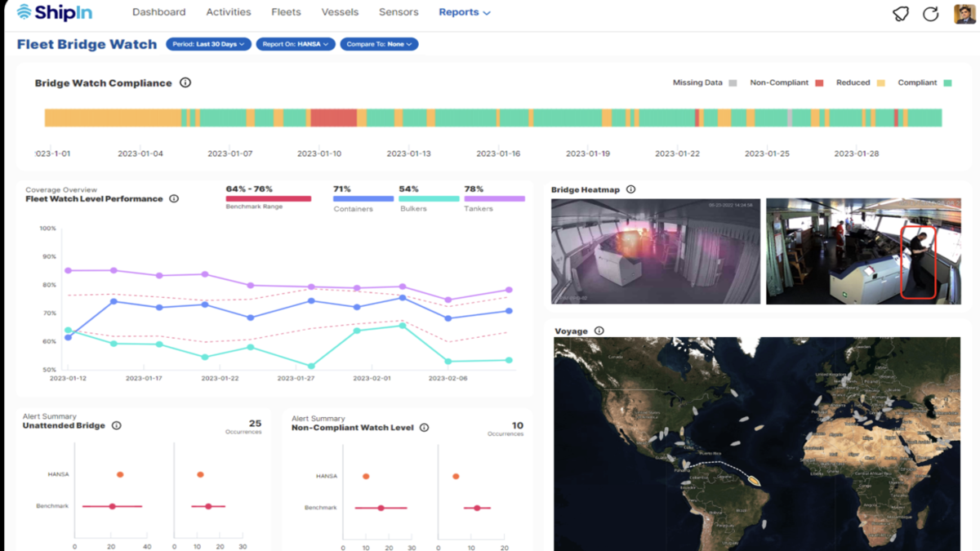Open the notifications bell icon

[901, 14]
